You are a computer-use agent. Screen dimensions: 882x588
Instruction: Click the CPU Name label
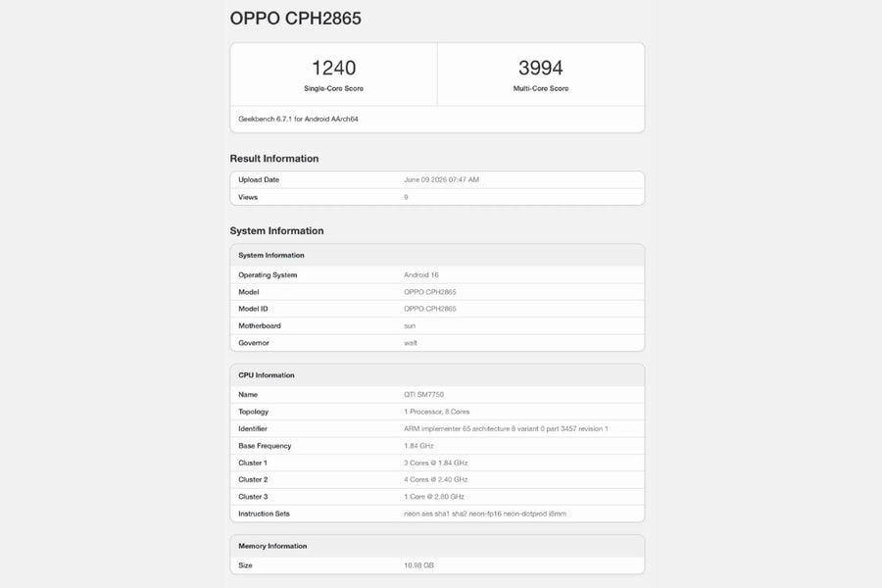pyautogui.click(x=248, y=394)
